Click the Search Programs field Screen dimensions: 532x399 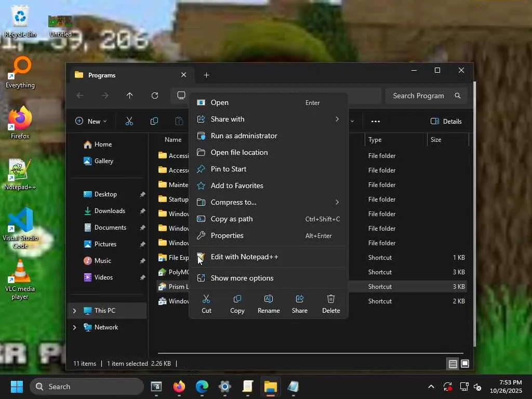point(426,96)
